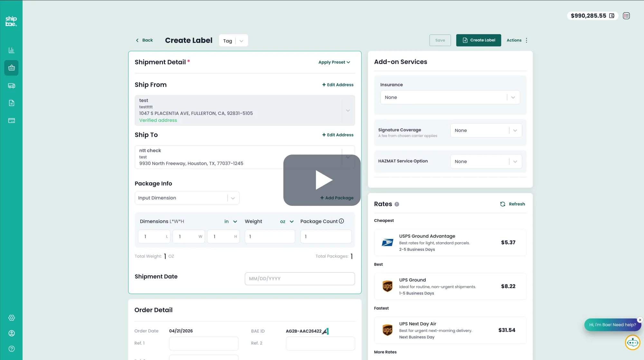Play the video overlay
Screen dimensions: 644x360
322,180
